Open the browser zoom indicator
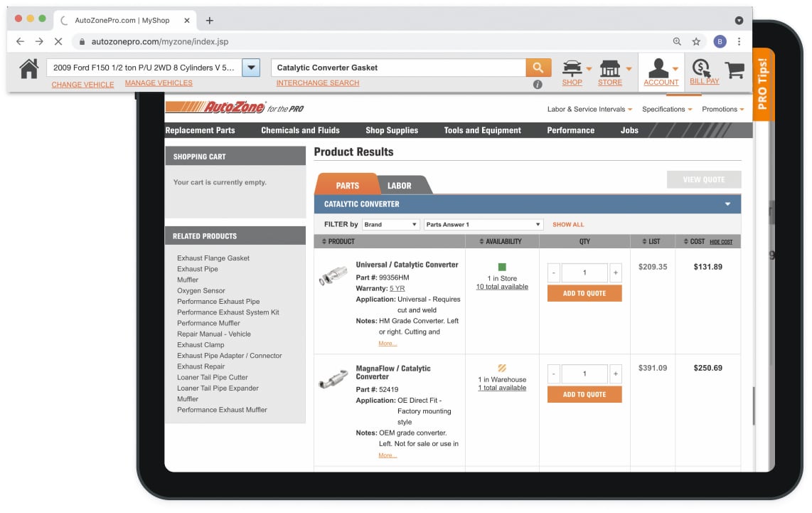 coord(677,41)
